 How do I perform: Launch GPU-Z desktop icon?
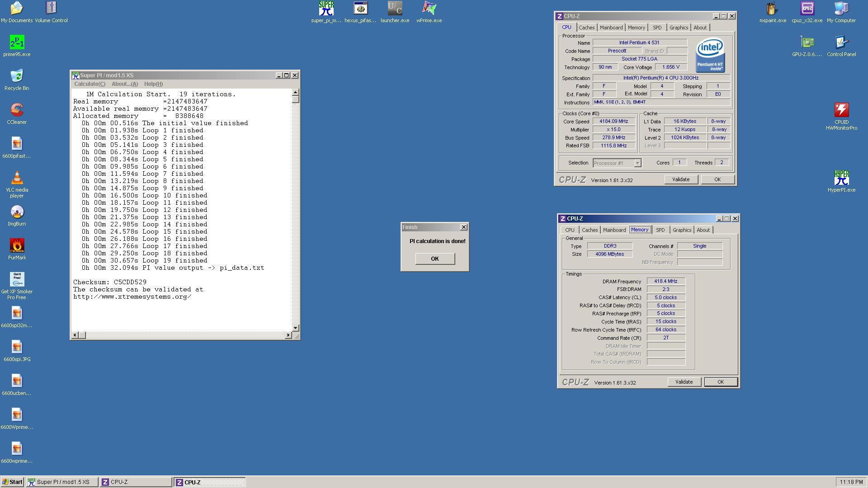tap(807, 46)
